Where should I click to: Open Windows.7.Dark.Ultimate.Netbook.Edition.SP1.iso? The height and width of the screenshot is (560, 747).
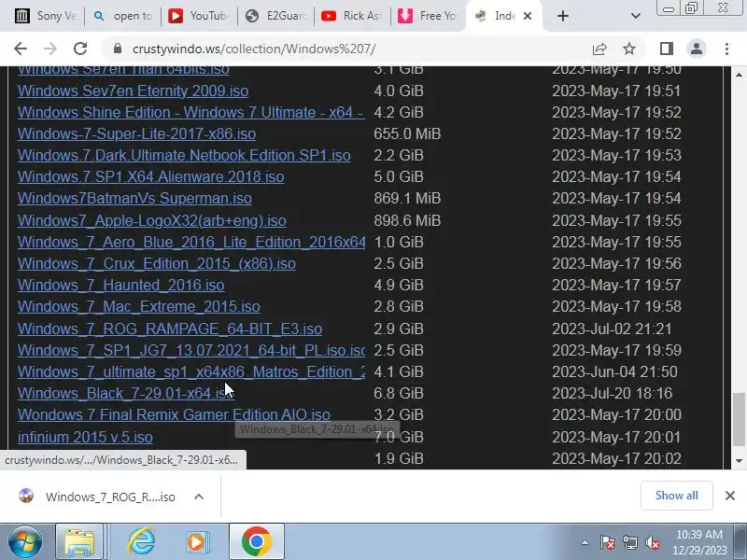click(184, 155)
